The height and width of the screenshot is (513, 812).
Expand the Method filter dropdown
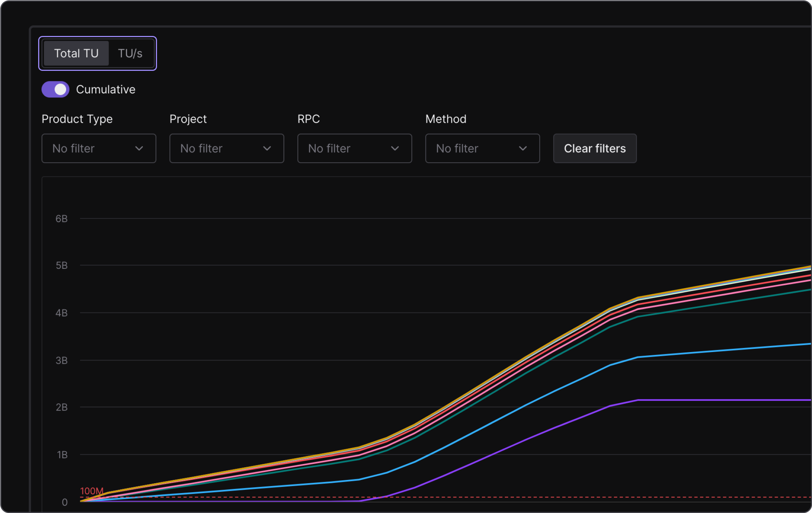[482, 148]
